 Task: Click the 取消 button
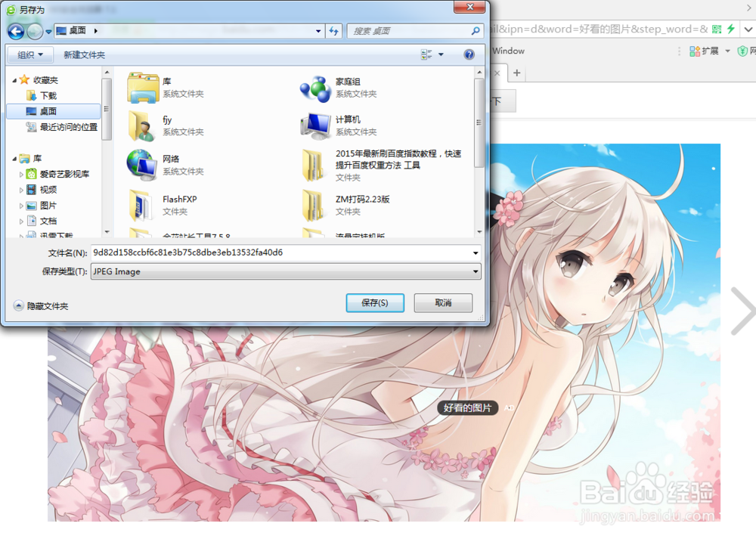[443, 303]
